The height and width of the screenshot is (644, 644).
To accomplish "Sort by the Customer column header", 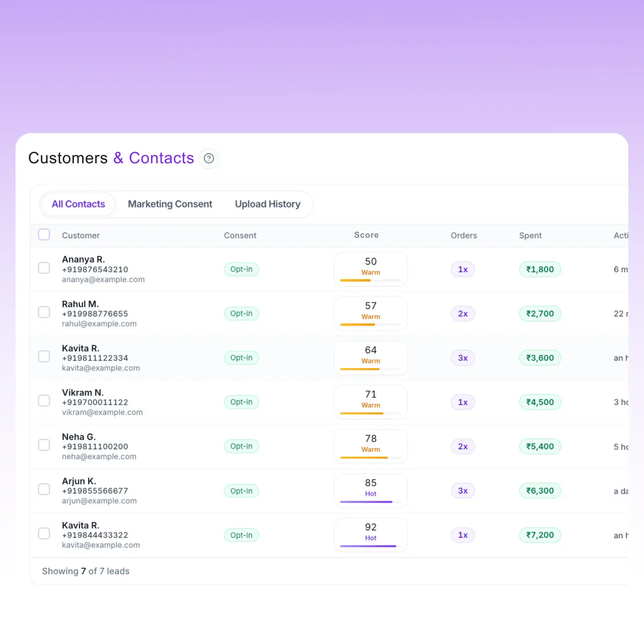I will tap(81, 236).
